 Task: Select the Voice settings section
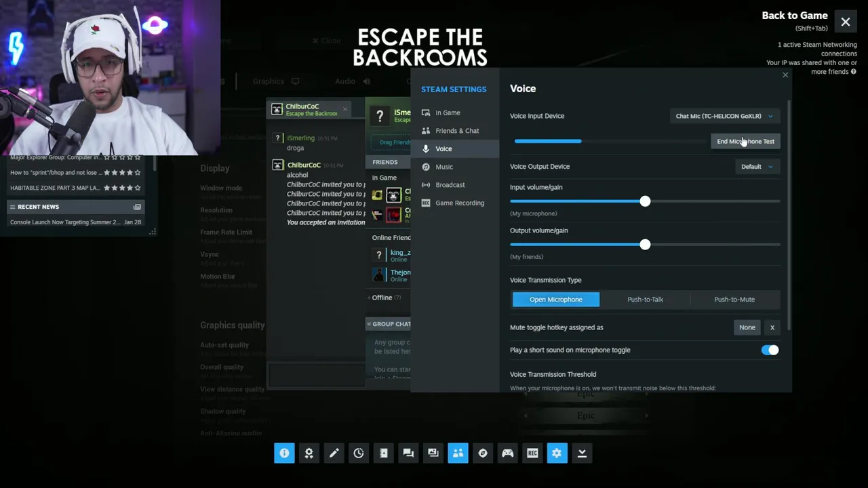454,148
